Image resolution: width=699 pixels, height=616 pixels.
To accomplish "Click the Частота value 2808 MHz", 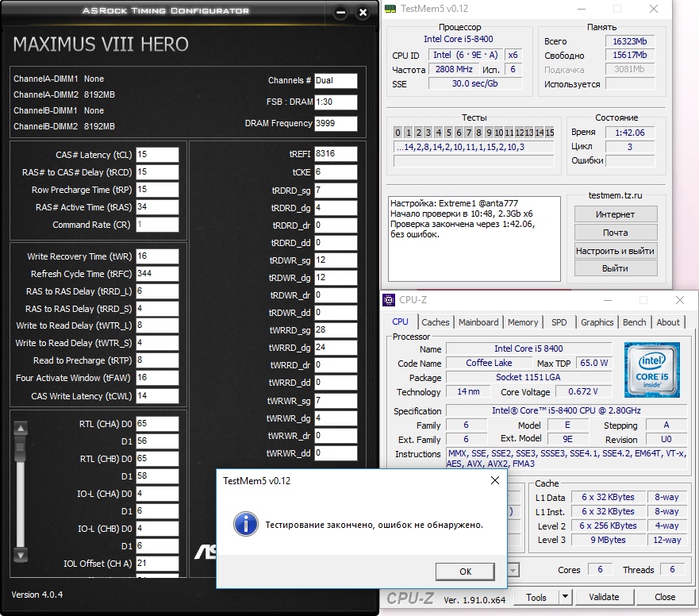I will (x=454, y=69).
